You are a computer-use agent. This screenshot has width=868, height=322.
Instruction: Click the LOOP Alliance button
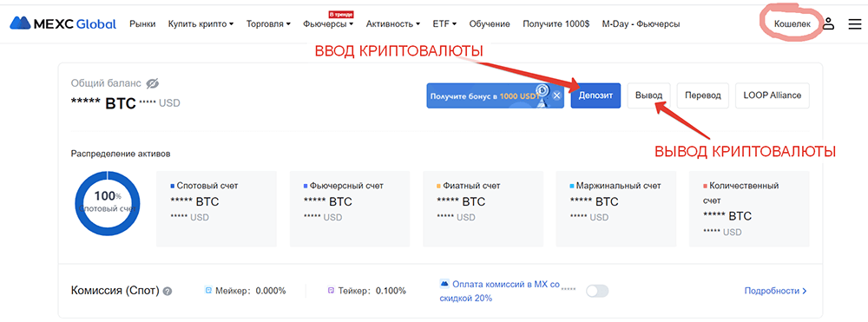pyautogui.click(x=773, y=95)
